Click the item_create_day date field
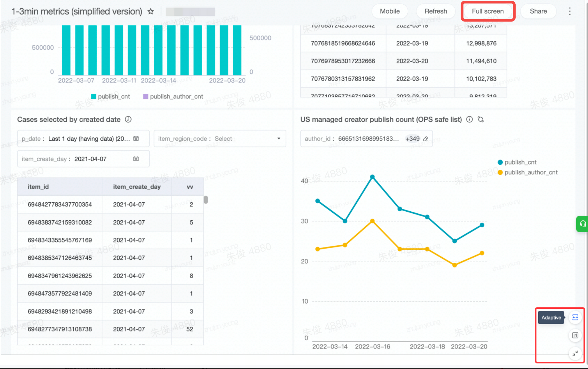This screenshot has height=369, width=588. (x=84, y=159)
